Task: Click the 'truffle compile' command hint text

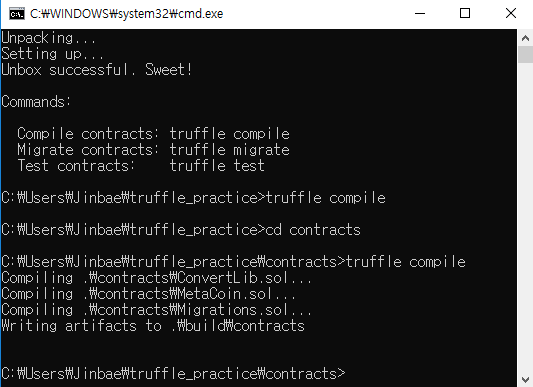Action: click(229, 134)
